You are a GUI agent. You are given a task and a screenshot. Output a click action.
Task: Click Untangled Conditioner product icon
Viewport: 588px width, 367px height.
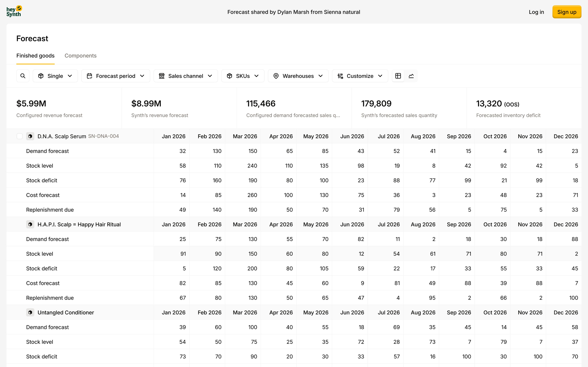30,312
